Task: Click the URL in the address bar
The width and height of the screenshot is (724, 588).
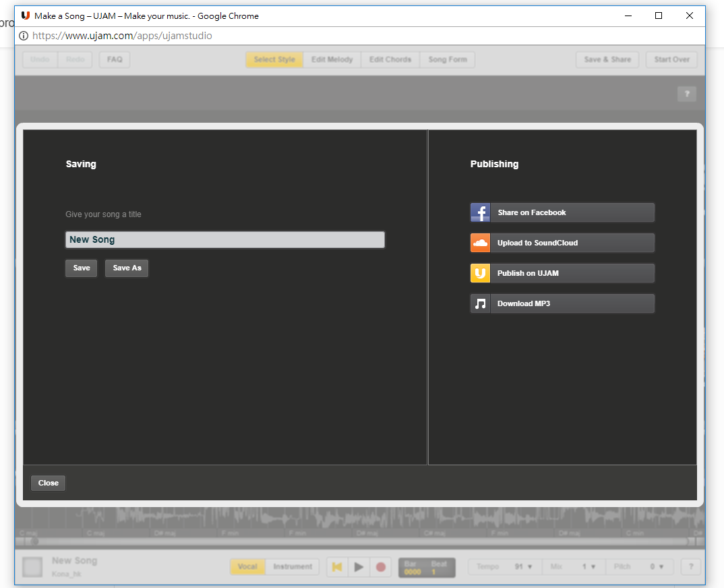Action: tap(123, 36)
